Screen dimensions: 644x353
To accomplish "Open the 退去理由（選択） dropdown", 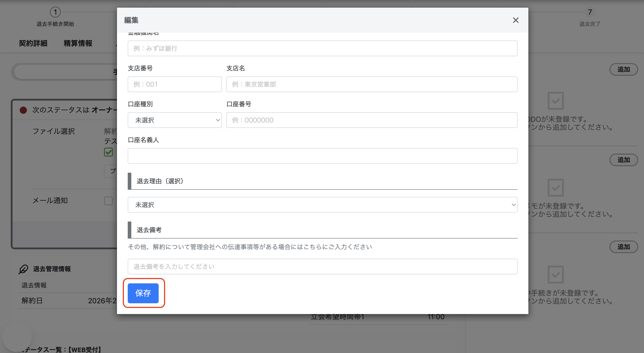I will point(322,205).
